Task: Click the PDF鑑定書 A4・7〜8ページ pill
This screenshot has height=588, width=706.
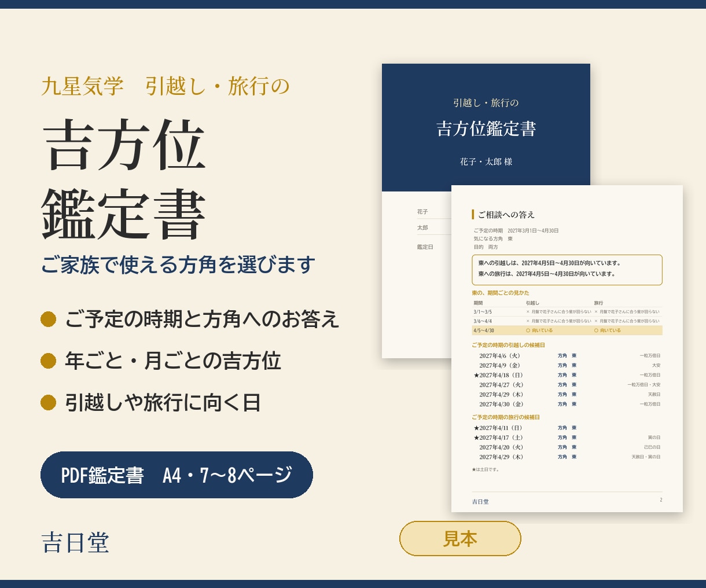Action: [176, 475]
